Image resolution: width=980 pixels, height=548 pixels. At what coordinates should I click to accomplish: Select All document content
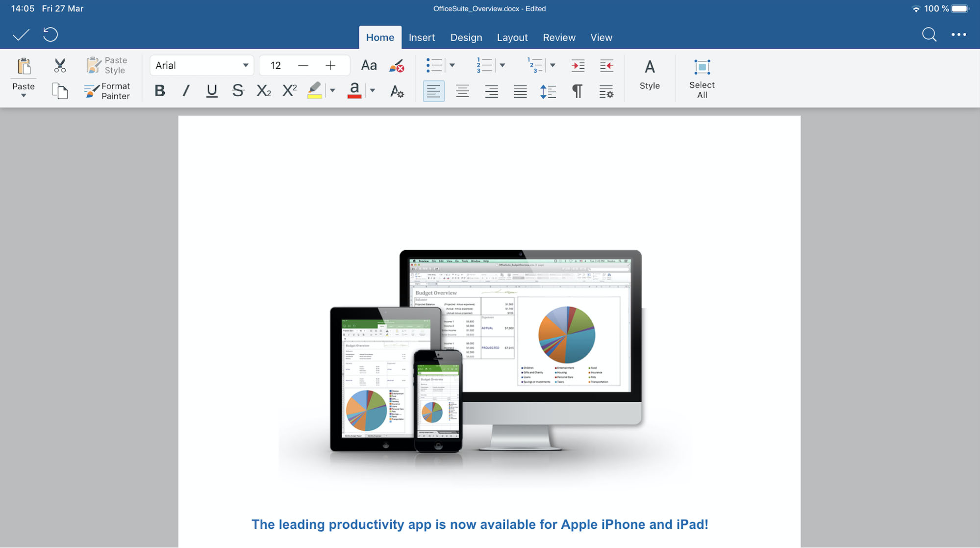coord(702,78)
